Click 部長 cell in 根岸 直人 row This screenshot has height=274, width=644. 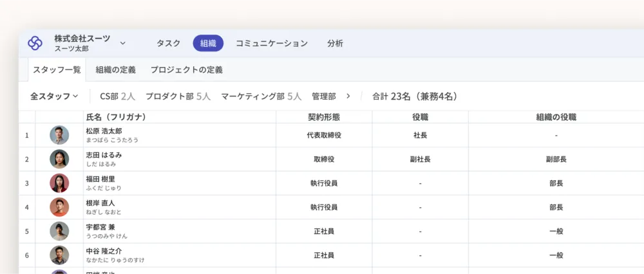[556, 207]
